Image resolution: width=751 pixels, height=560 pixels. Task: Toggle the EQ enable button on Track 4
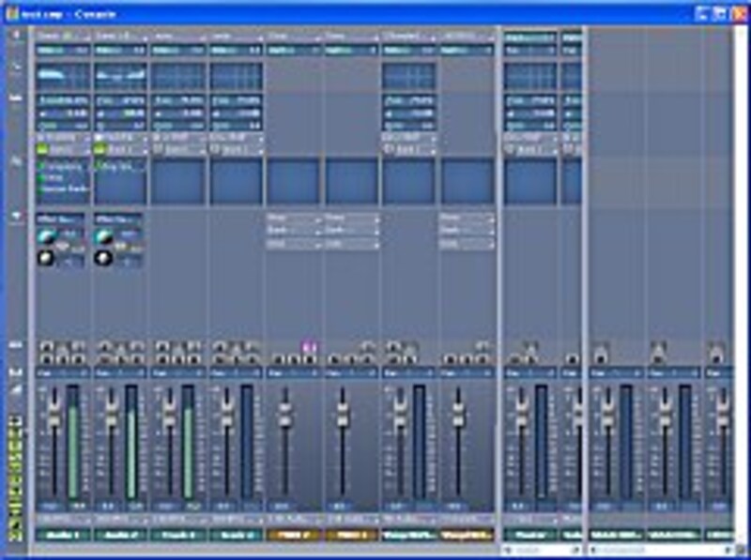216,150
